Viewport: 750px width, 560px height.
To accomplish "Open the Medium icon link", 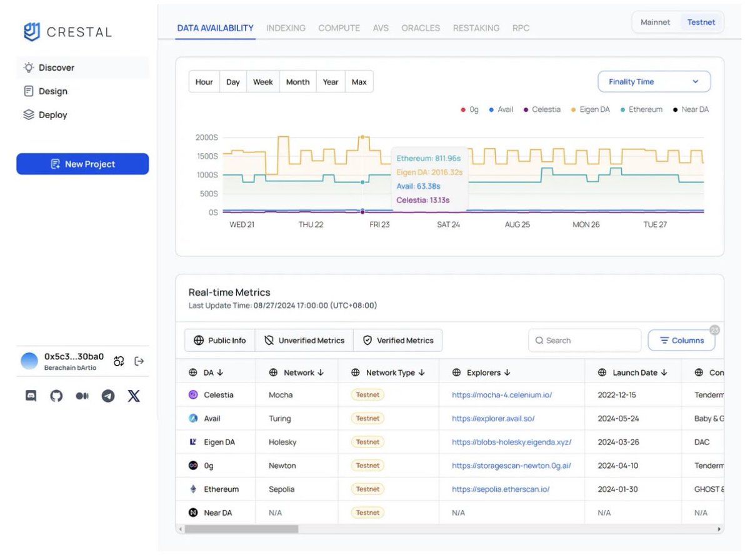I will [x=82, y=396].
